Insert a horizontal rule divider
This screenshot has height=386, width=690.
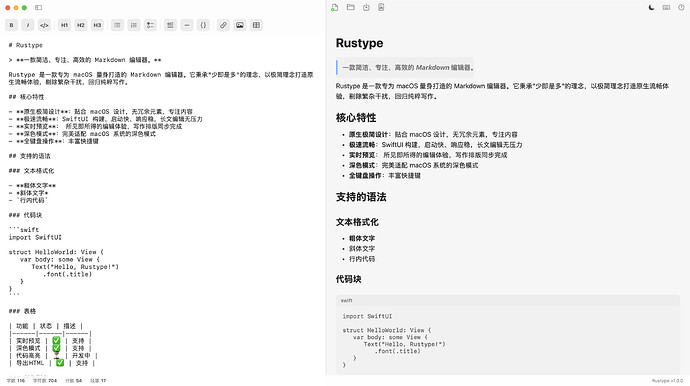click(187, 25)
